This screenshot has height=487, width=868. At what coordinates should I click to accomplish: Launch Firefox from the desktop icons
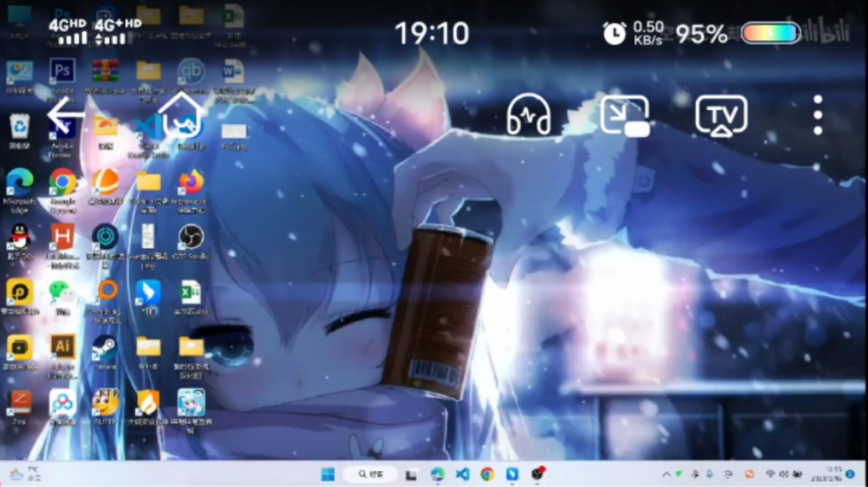[191, 182]
